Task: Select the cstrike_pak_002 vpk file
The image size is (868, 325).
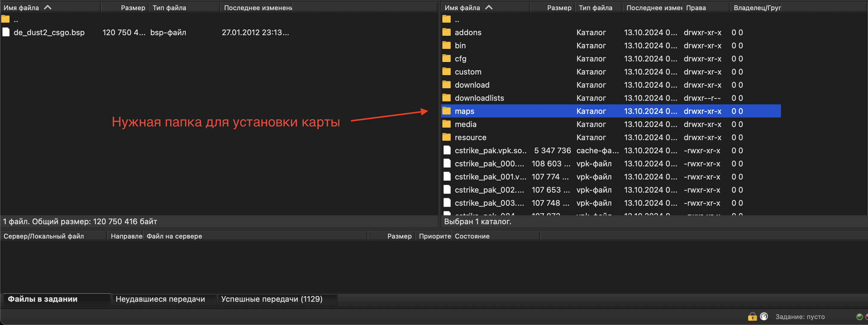Action: 489,190
